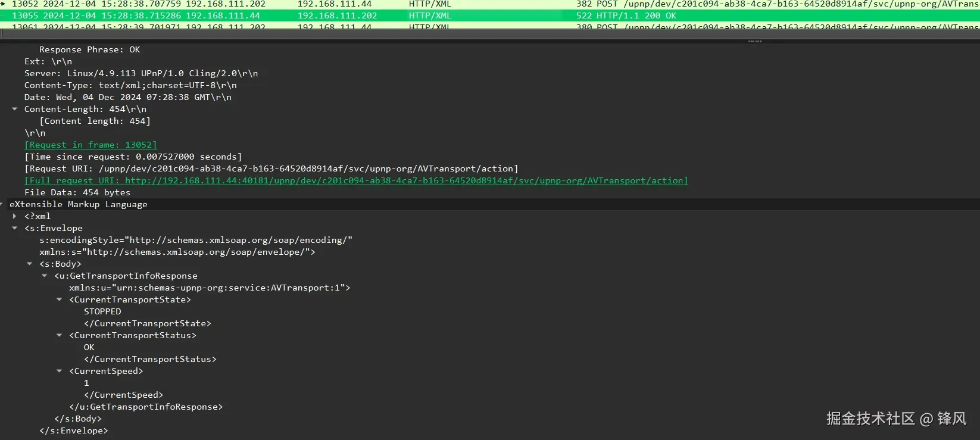Collapse the <CurrentTransportState> node
The image size is (980, 440).
click(x=59, y=299)
